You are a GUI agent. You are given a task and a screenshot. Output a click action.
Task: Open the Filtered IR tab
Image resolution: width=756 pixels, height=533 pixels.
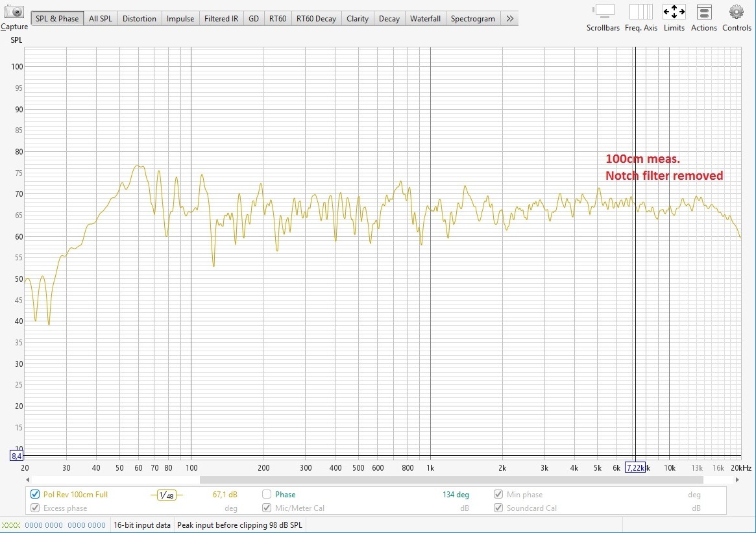(221, 18)
